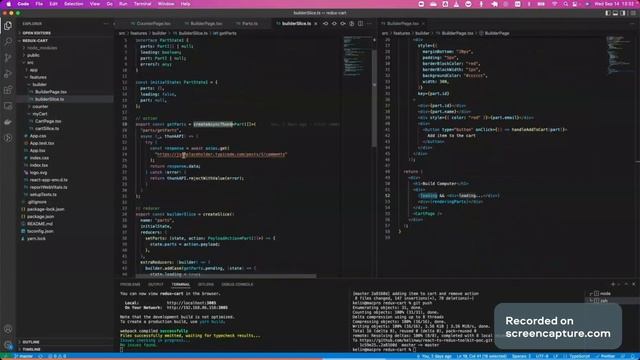Collapse the features folder

[65, 77]
